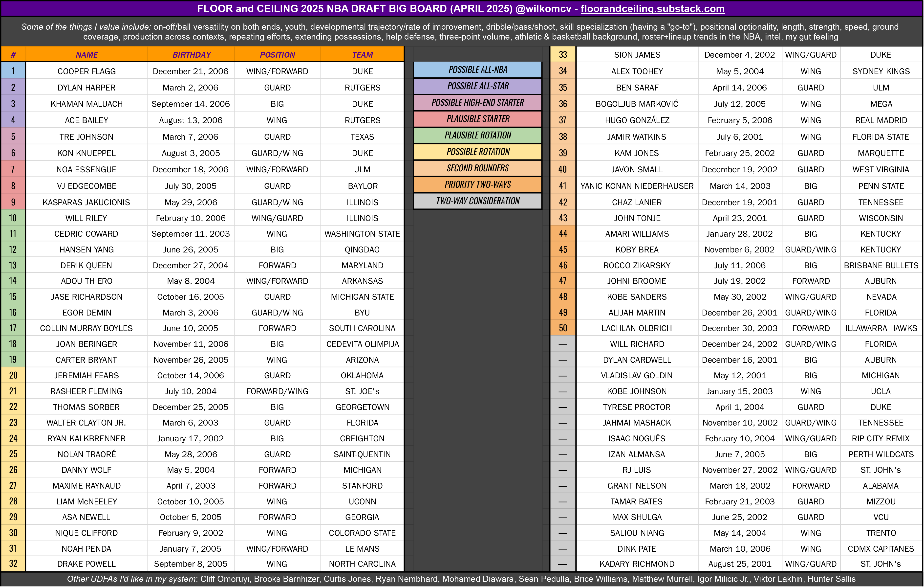The width and height of the screenshot is (924, 587).
Task: Click the BOGOLJUB MARKOVIĆ name cell
Action: coord(637,104)
